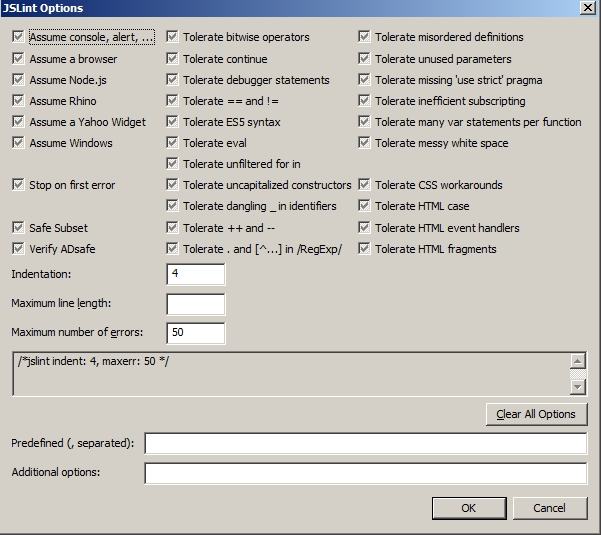Toggle Tolerate unused parameters checkbox
The height and width of the screenshot is (535, 601).
[364, 59]
